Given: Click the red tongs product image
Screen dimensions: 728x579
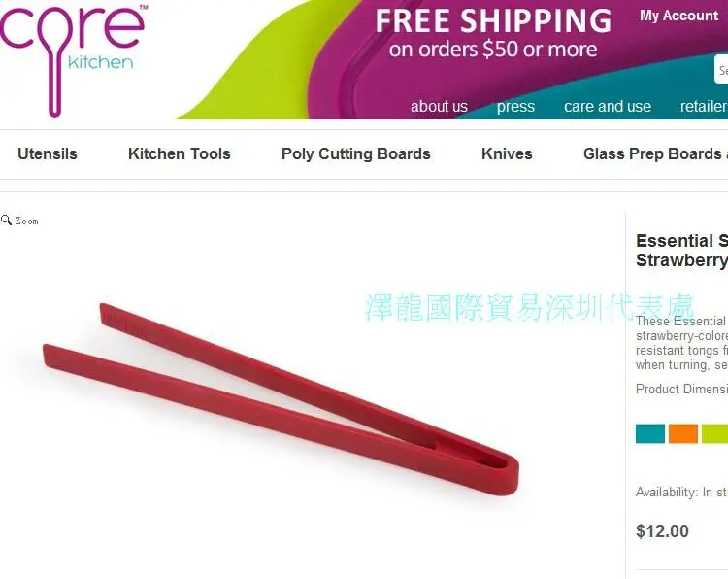Looking at the screenshot, I should [281, 398].
